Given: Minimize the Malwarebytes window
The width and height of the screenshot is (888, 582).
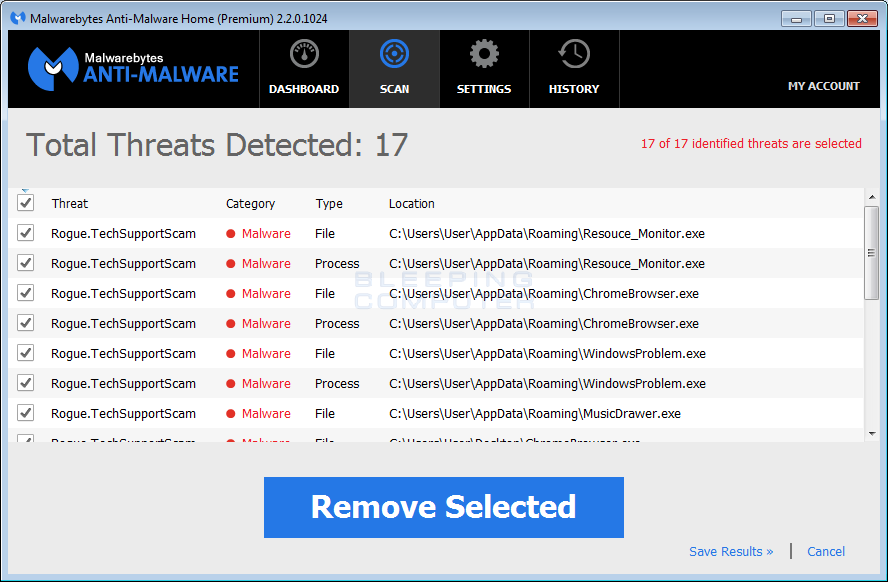Looking at the screenshot, I should tap(796, 19).
